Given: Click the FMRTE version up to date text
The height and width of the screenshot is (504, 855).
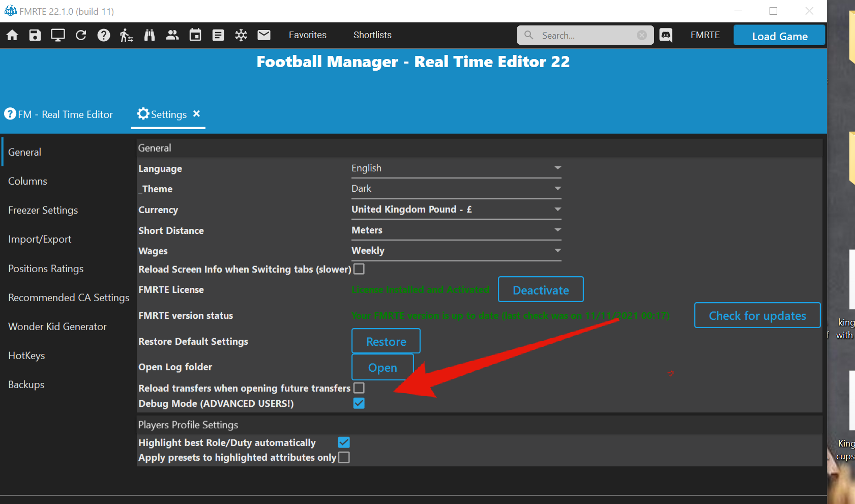Looking at the screenshot, I should coord(510,315).
